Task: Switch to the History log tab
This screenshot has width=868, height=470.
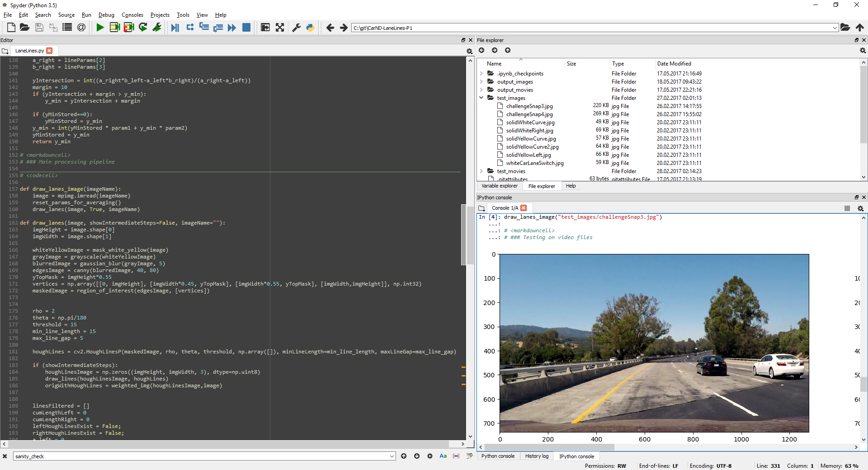Action: pos(537,456)
